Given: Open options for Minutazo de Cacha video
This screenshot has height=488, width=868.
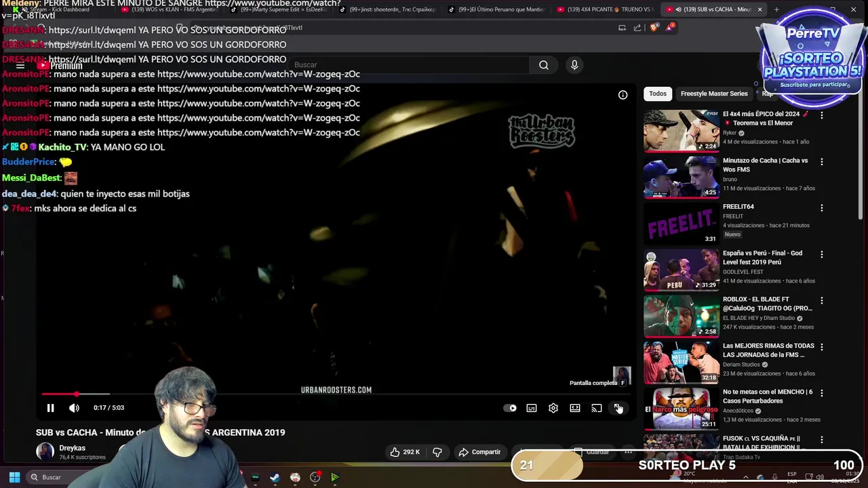Looking at the screenshot, I should [x=822, y=162].
